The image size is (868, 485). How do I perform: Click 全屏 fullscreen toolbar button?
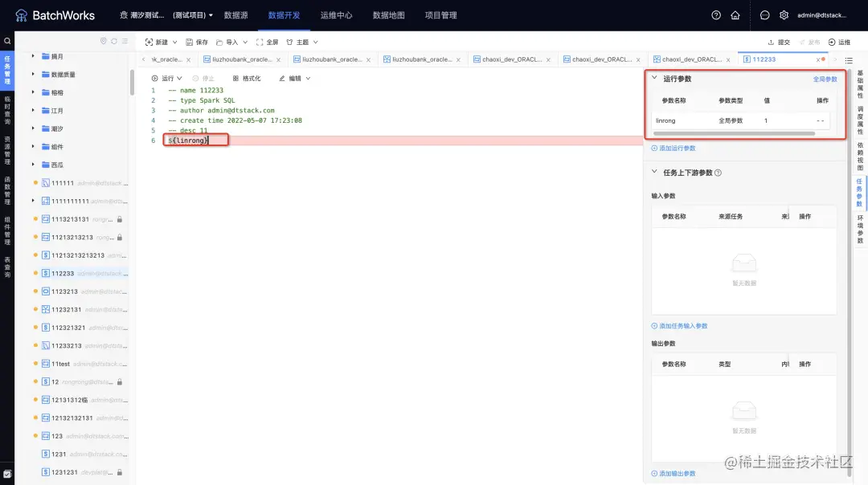268,42
